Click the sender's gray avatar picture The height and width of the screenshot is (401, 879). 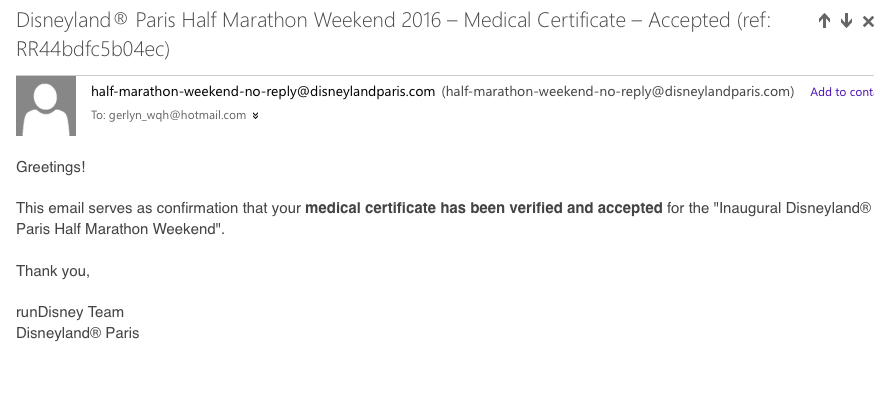pos(46,105)
